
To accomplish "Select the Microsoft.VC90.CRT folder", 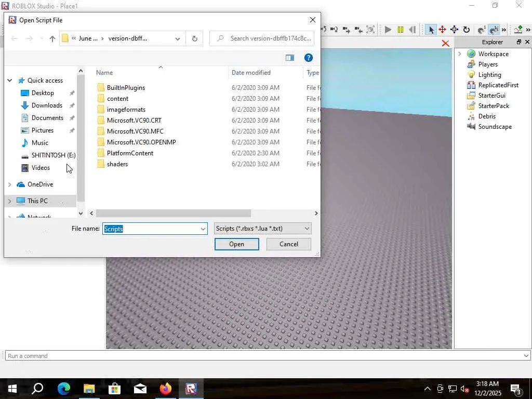I will point(134,120).
